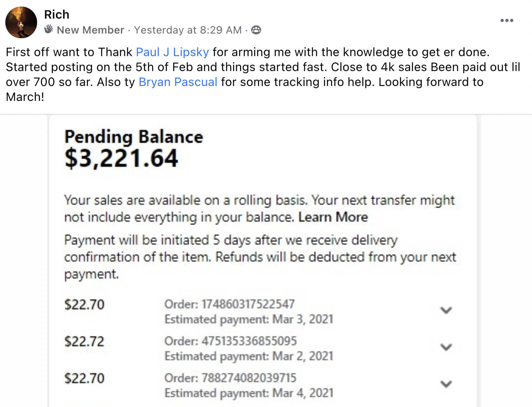
Task: Open Paul J Lipsky's tagged profile
Action: [172, 52]
